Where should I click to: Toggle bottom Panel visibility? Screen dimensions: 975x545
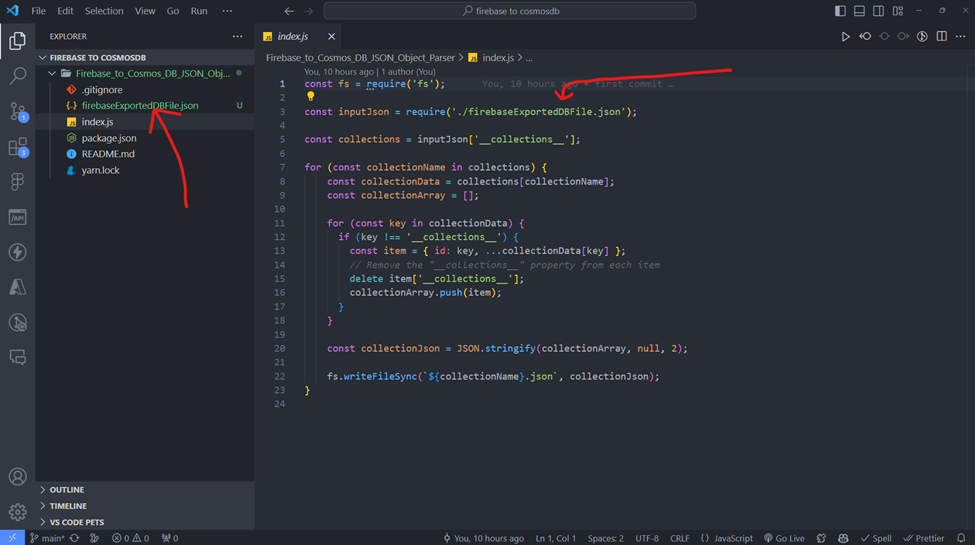click(x=859, y=11)
